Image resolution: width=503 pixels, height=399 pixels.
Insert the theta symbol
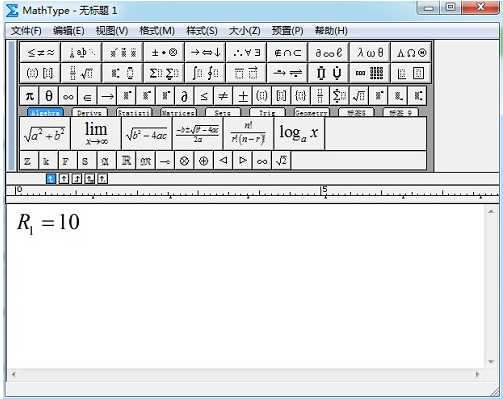pyautogui.click(x=49, y=96)
